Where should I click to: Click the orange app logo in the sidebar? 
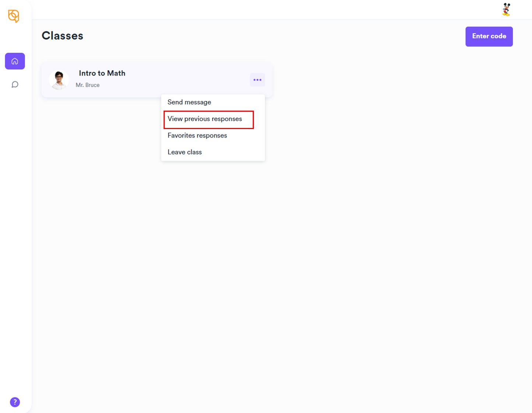(x=14, y=16)
